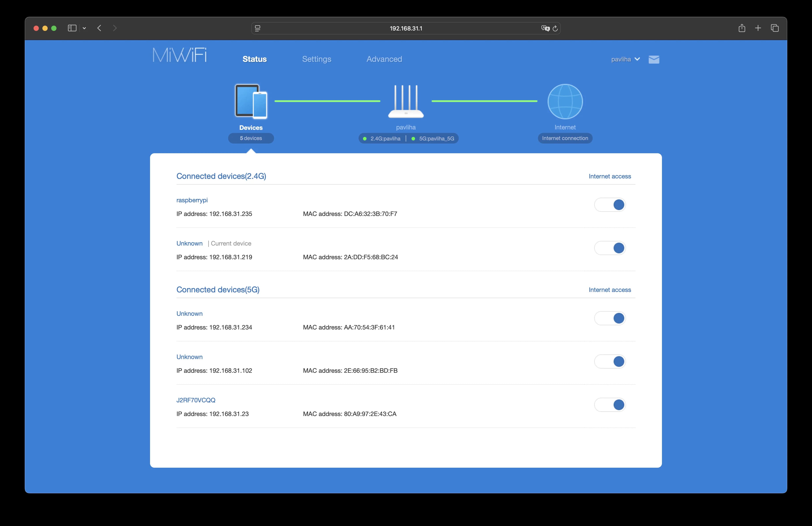The image size is (812, 526).
Task: Open the messages envelope icon
Action: [x=654, y=59]
